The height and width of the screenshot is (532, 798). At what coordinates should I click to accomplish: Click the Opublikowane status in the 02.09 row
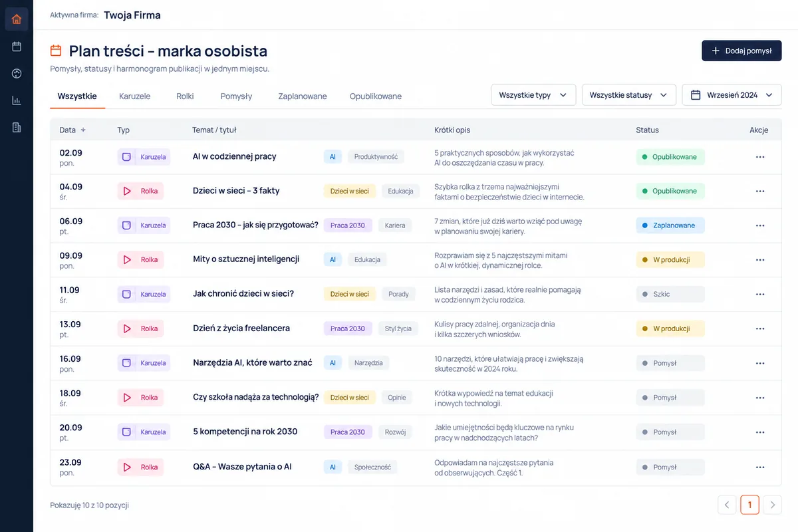click(670, 157)
